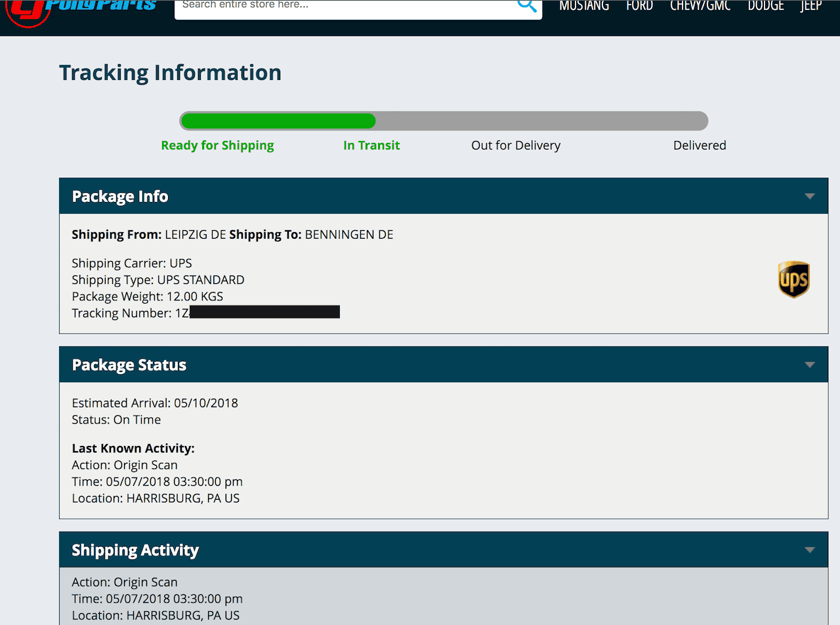Screen dimensions: 840x625
Task: Open the JEEP menu
Action: click(811, 6)
